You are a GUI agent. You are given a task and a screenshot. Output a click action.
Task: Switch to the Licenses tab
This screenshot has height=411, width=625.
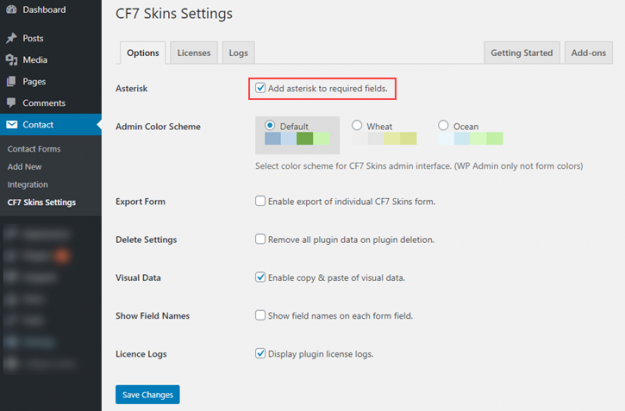point(194,53)
